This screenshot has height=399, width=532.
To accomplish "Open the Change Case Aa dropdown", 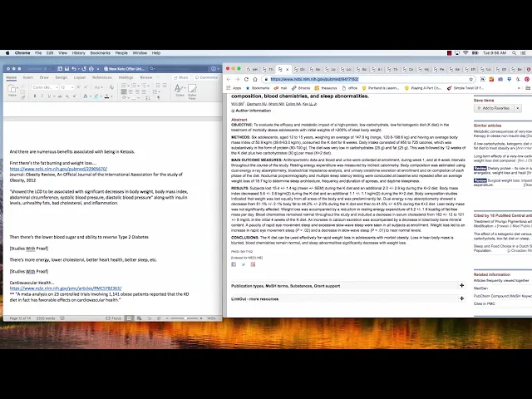I will tap(99, 87).
